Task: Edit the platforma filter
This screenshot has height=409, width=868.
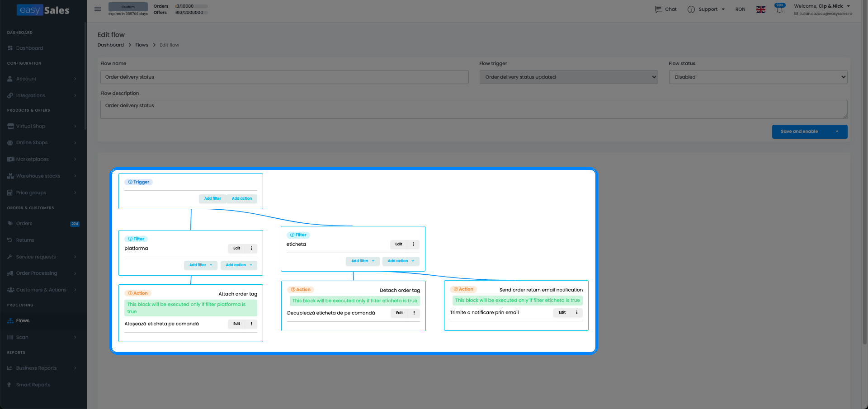Action: point(236,248)
